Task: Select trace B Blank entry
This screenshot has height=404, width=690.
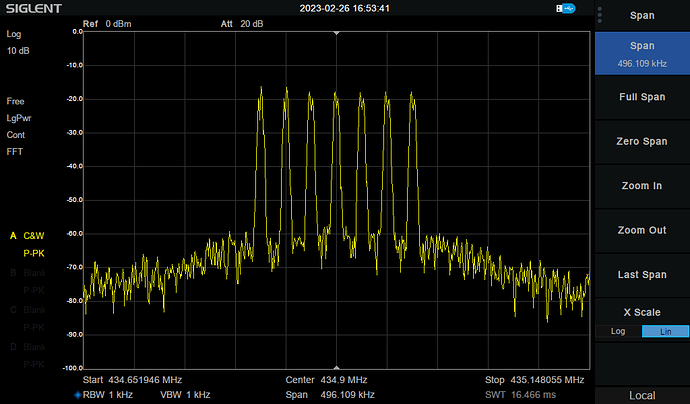Action: pyautogui.click(x=28, y=273)
